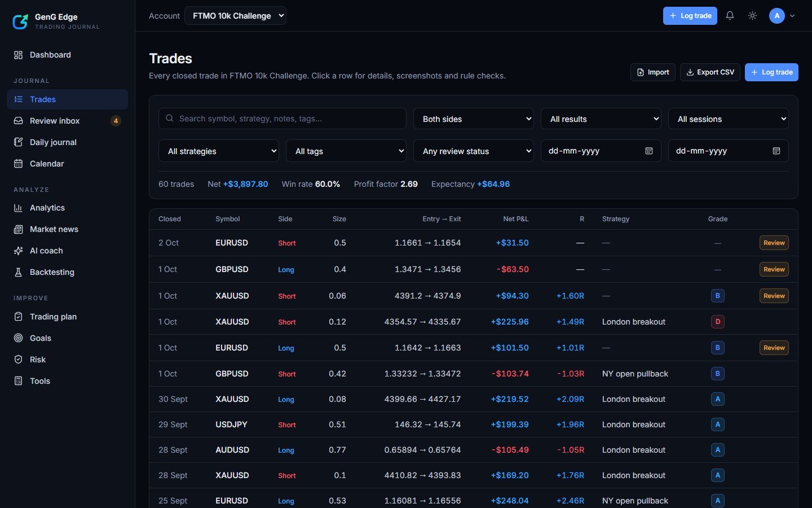812x508 pixels.
Task: Click the notifications bell icon
Action: pos(730,16)
